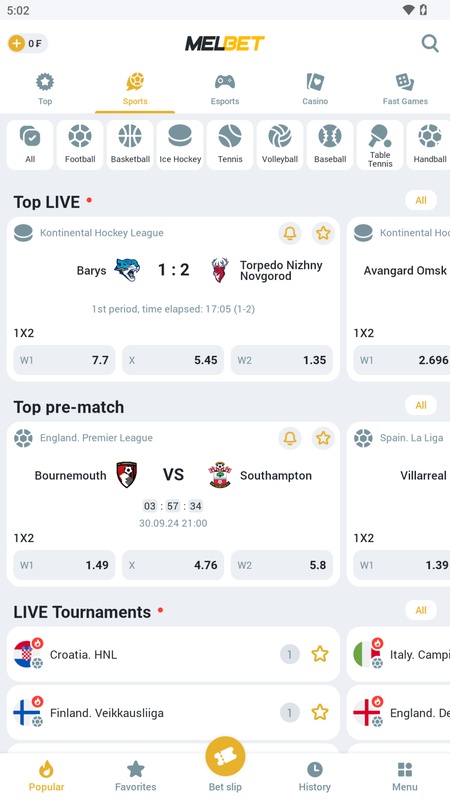450x800 pixels.
Task: Open the search magnifier icon
Action: pos(430,43)
